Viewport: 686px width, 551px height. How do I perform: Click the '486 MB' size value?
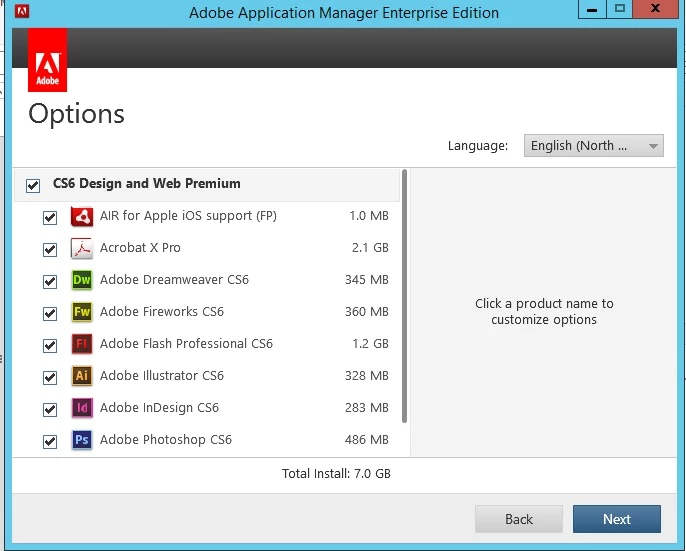(x=367, y=440)
